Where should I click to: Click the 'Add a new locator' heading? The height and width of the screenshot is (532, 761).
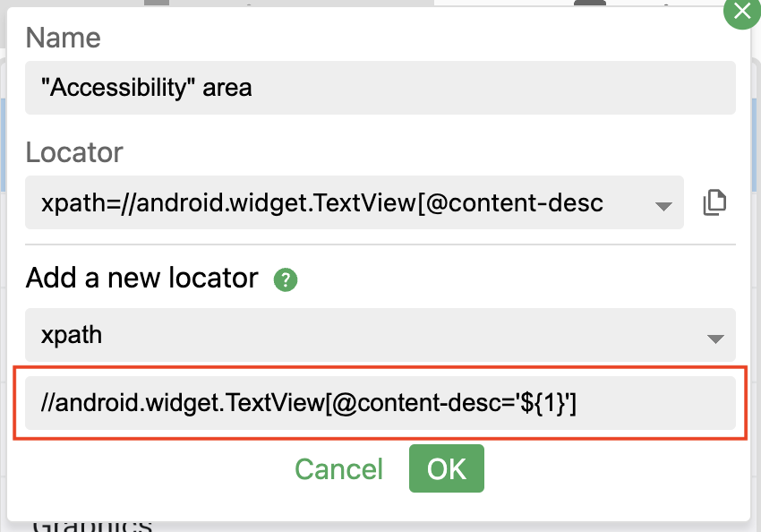pos(141,279)
